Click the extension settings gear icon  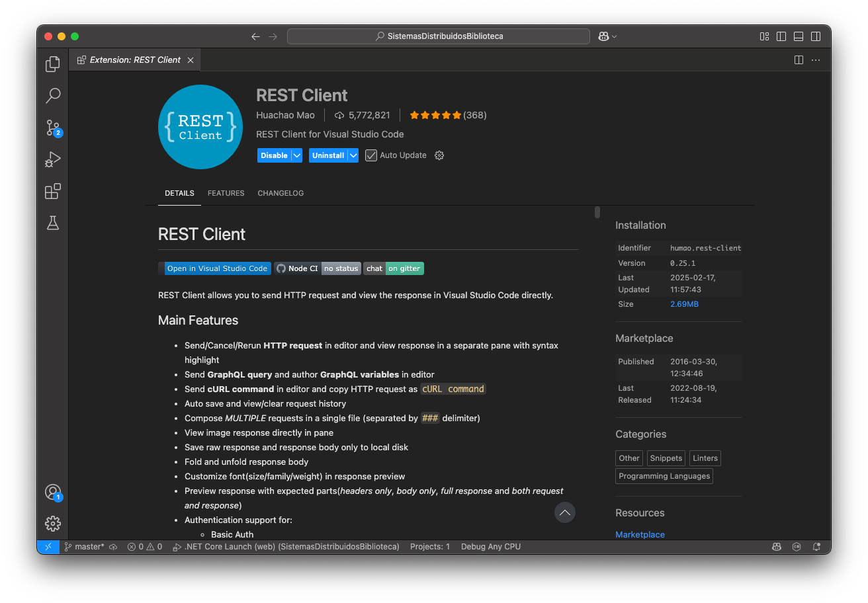[439, 155]
